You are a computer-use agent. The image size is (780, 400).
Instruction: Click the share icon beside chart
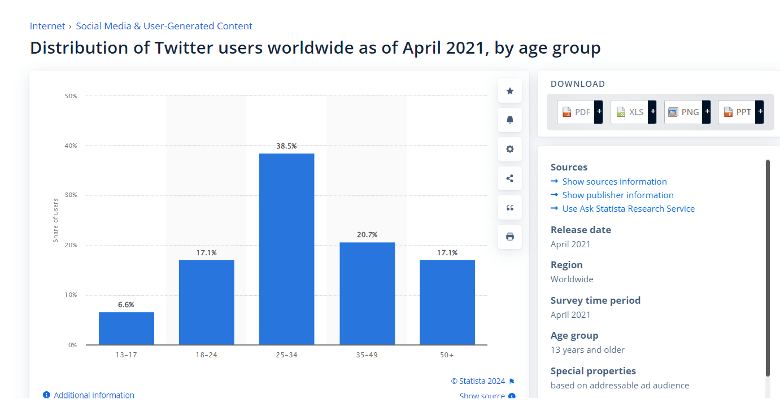(x=509, y=179)
